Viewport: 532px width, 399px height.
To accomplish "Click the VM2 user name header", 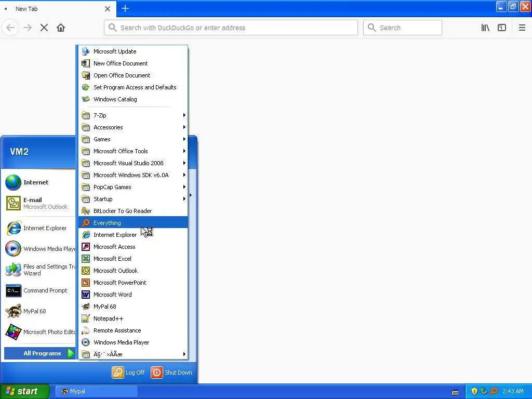I will point(19,152).
